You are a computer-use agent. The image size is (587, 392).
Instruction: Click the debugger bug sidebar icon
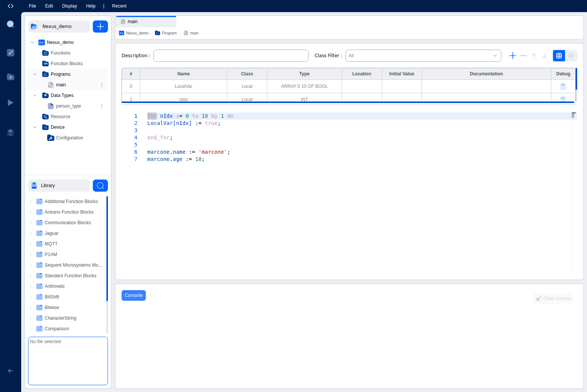[x=11, y=133]
